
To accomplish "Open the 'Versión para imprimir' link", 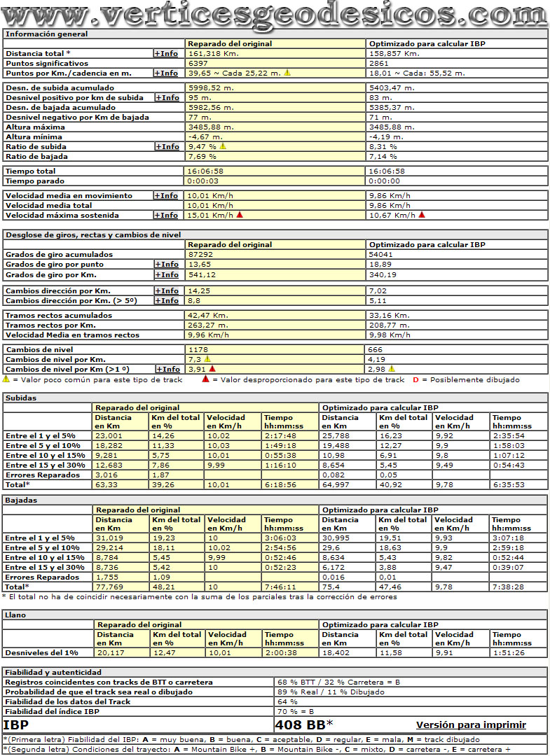I will tap(471, 724).
